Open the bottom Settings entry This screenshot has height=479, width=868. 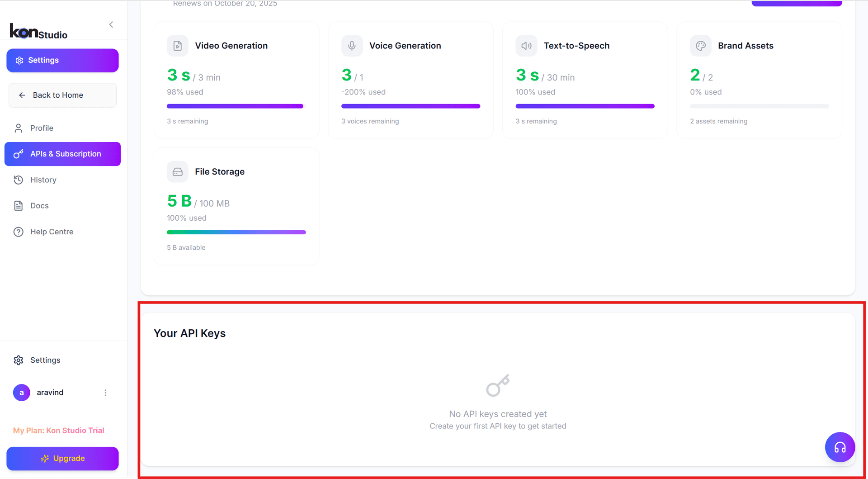tap(45, 360)
